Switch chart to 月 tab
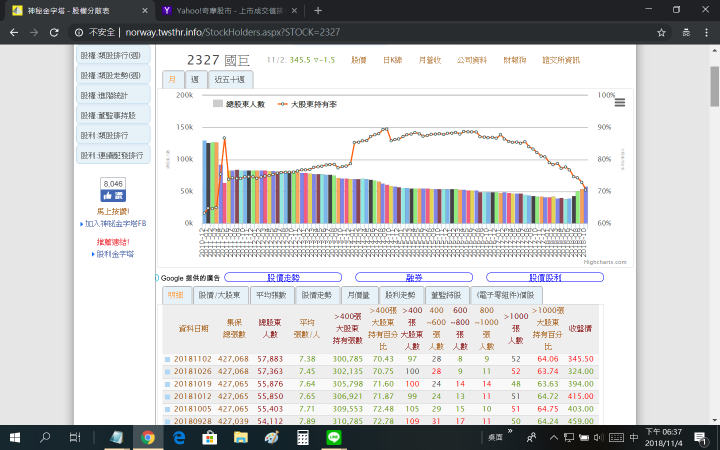 click(173, 79)
